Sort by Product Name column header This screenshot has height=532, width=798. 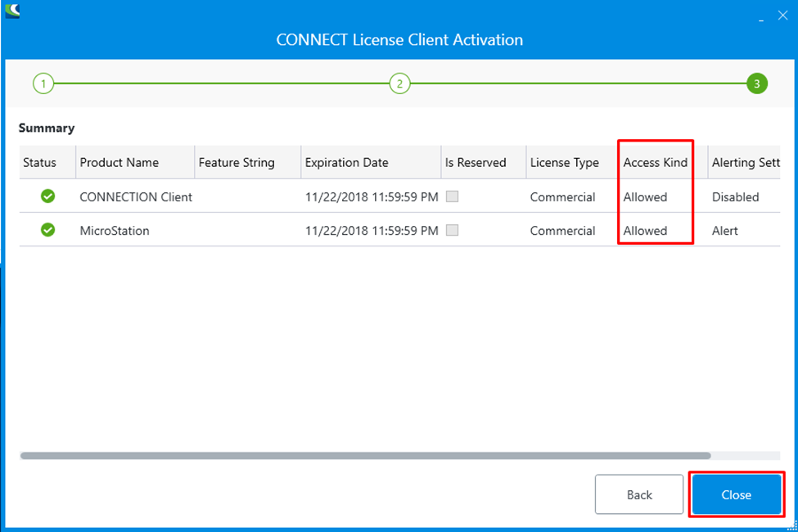tap(135, 162)
